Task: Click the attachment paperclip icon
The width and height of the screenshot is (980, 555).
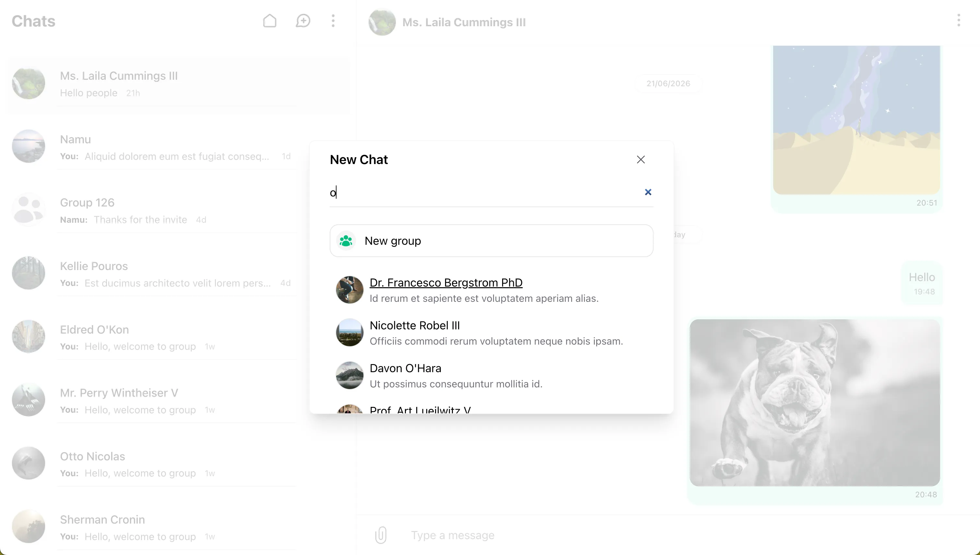Action: 381,535
